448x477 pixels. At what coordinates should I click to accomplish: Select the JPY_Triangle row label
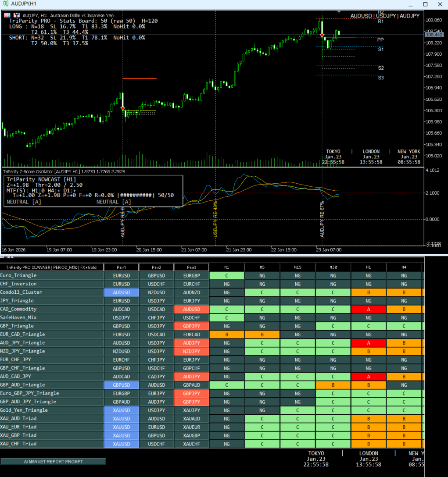[17, 301]
